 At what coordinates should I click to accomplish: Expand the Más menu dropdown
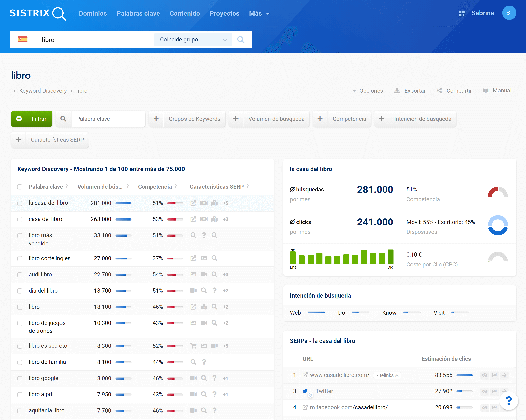[259, 13]
